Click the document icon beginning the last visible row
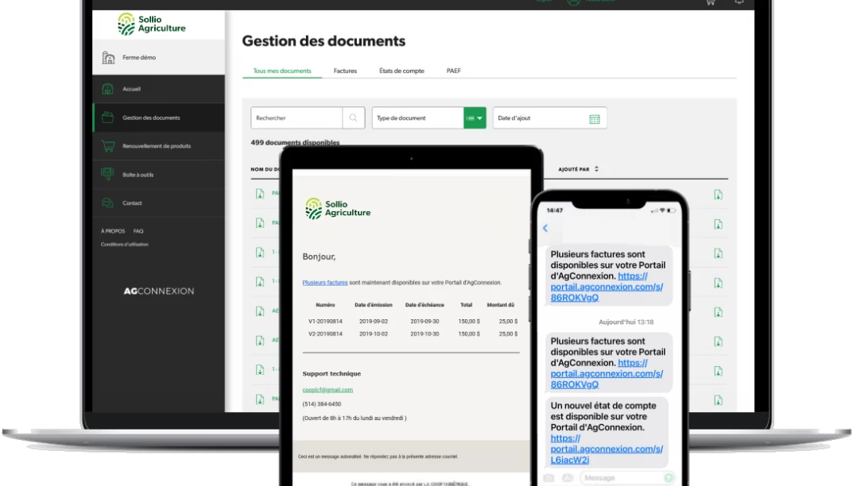 [x=260, y=399]
